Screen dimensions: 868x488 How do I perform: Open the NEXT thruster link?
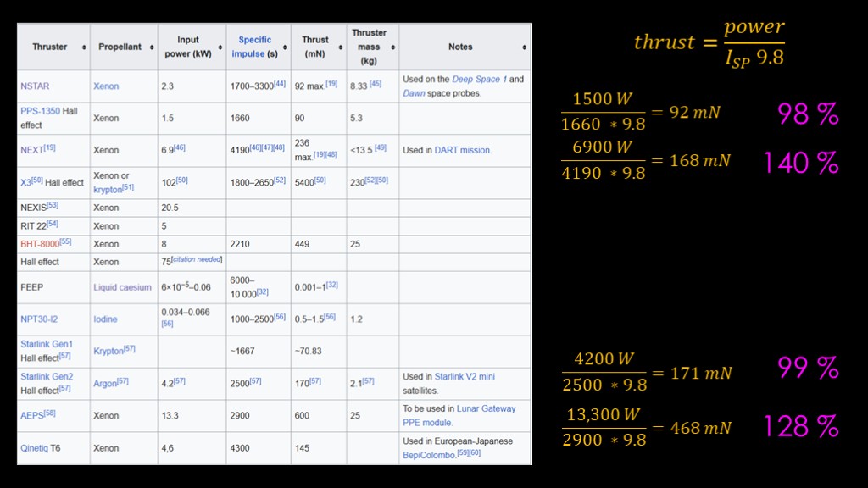coord(31,150)
